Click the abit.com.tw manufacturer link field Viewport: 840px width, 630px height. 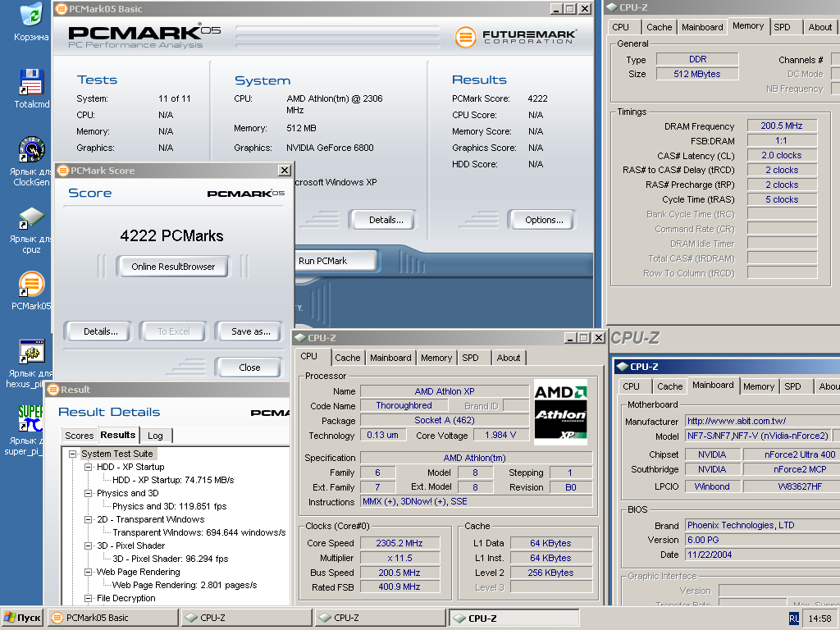click(762, 421)
